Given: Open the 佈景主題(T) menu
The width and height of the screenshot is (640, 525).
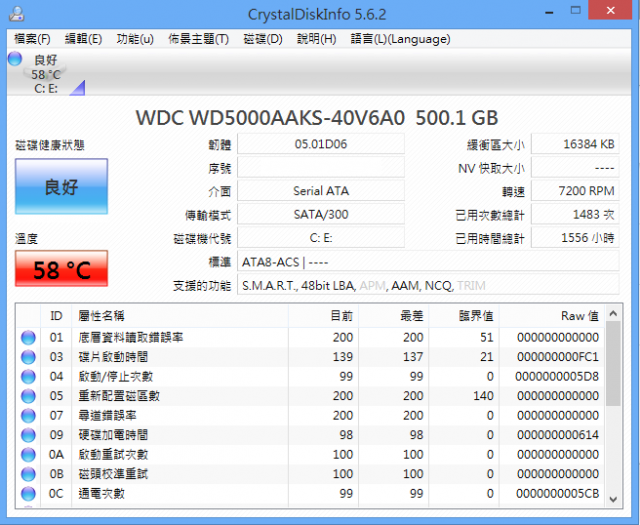Looking at the screenshot, I should 198,39.
